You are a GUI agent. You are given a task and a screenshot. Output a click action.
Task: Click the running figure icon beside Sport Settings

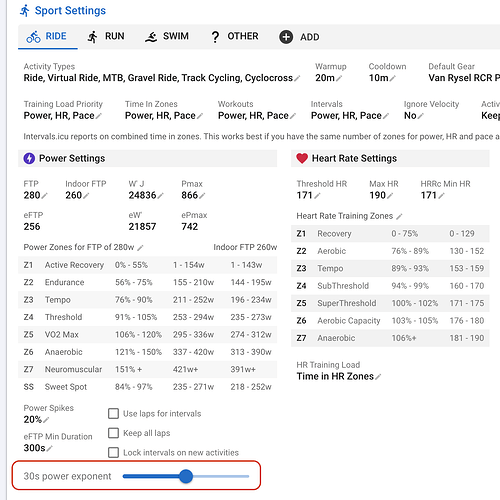tap(25, 11)
